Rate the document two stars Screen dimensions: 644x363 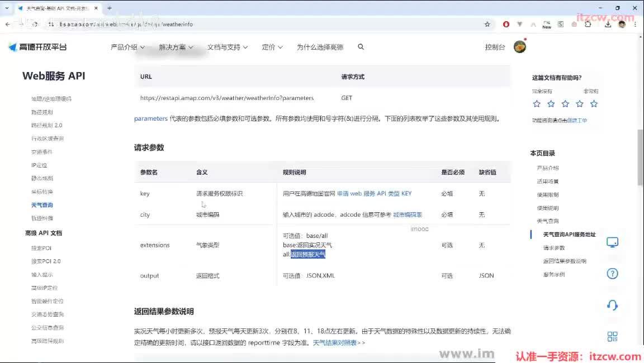click(x=551, y=104)
